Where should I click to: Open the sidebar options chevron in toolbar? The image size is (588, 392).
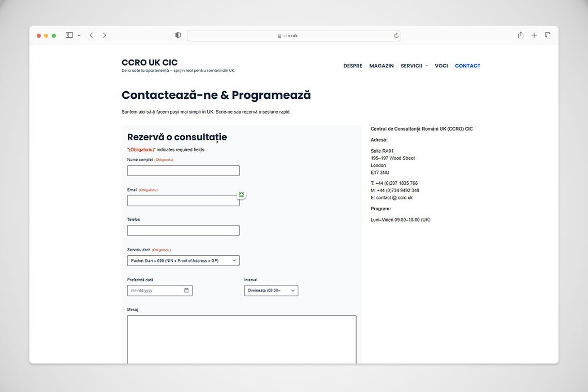click(79, 35)
